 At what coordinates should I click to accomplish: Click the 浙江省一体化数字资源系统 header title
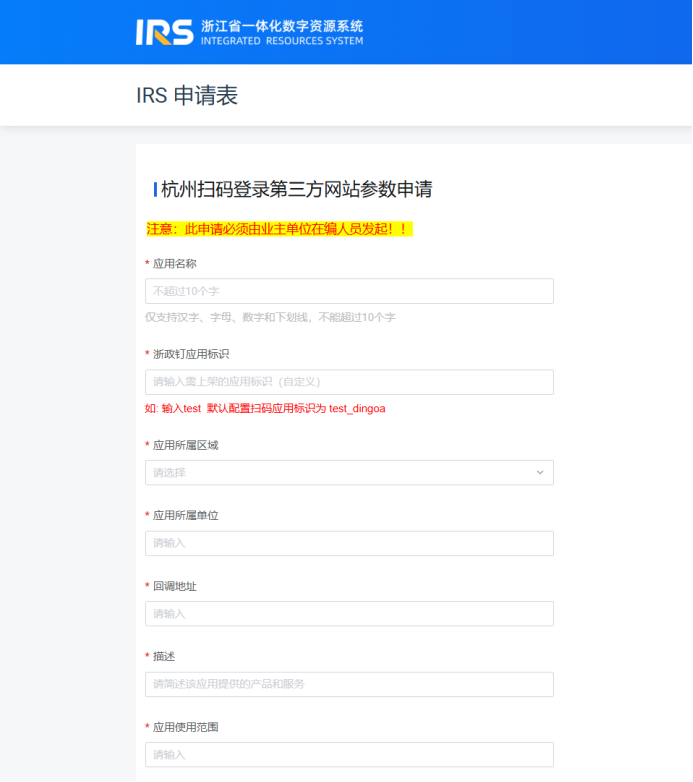click(282, 26)
